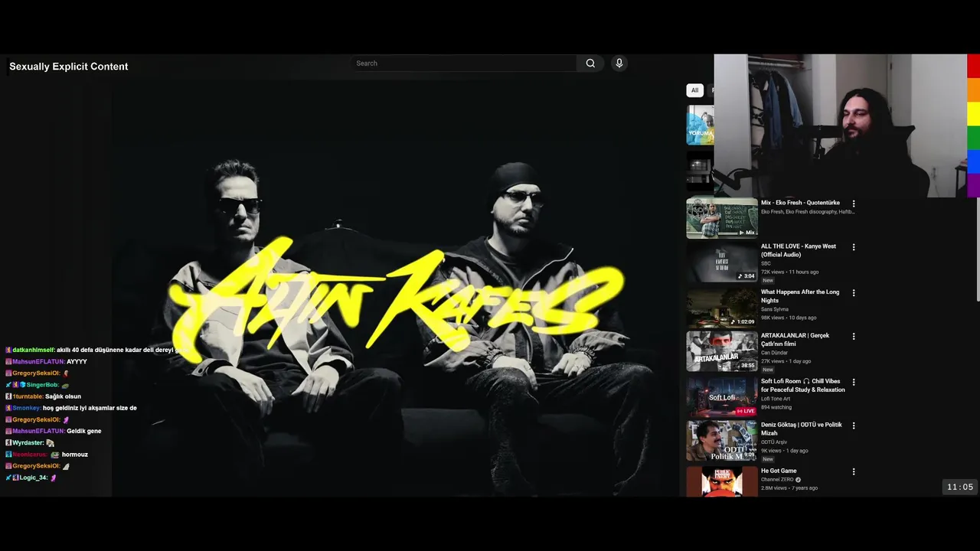Click title 'ALL THE LOVE - Kanye West'

[x=799, y=250]
